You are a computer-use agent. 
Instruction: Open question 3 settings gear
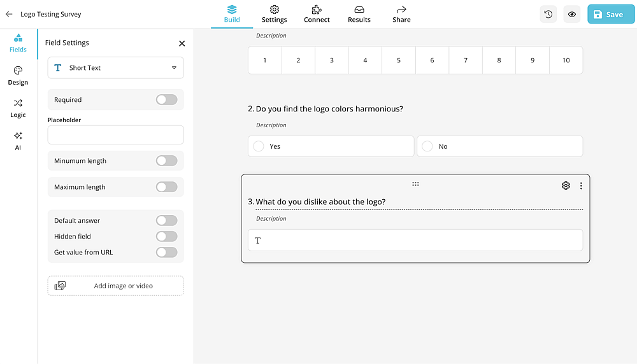pos(566,185)
